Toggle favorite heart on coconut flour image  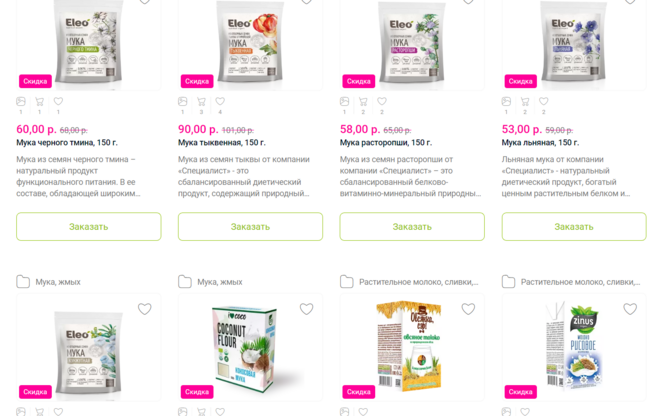tap(306, 309)
